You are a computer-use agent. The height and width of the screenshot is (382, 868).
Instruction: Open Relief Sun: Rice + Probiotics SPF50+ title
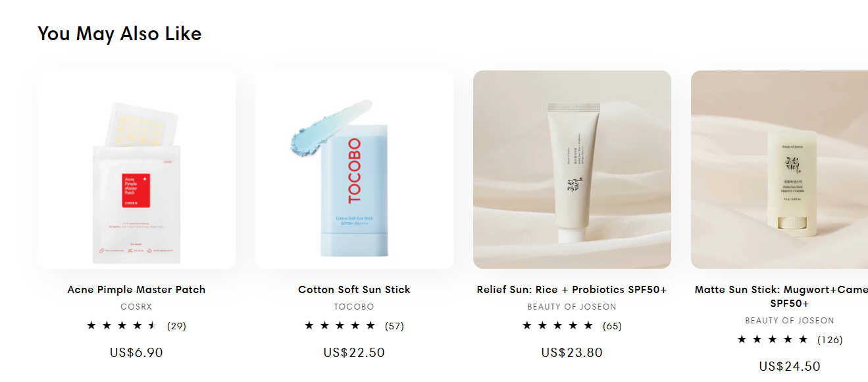[x=572, y=290]
